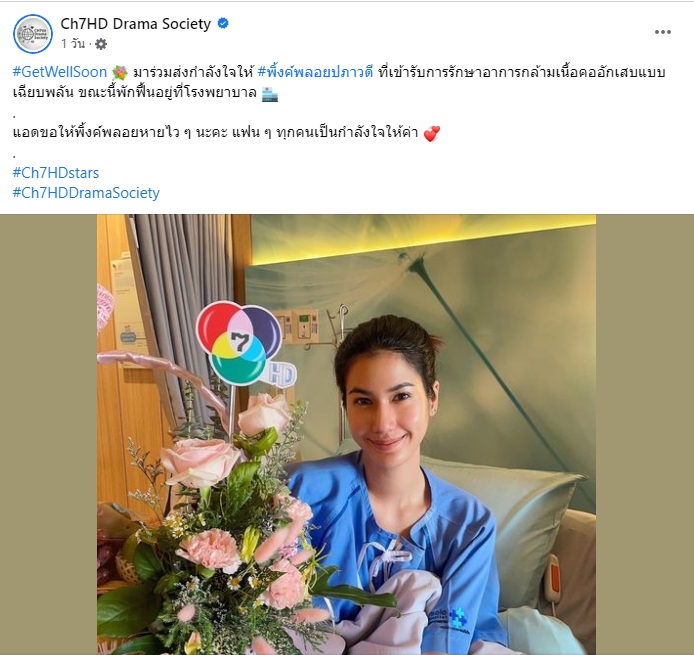The width and height of the screenshot is (694, 655).
Task: Open the #พั้งค์พลอยปภาวดี hashtag
Action: click(x=315, y=72)
